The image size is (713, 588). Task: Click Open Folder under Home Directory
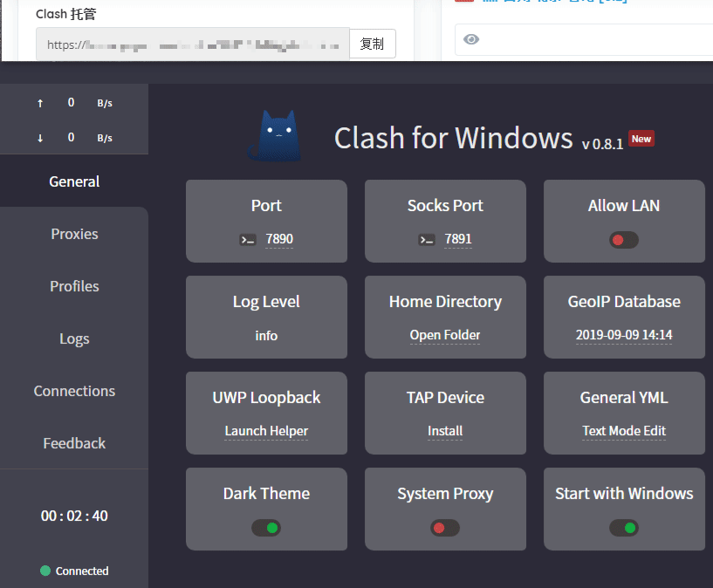click(x=445, y=336)
